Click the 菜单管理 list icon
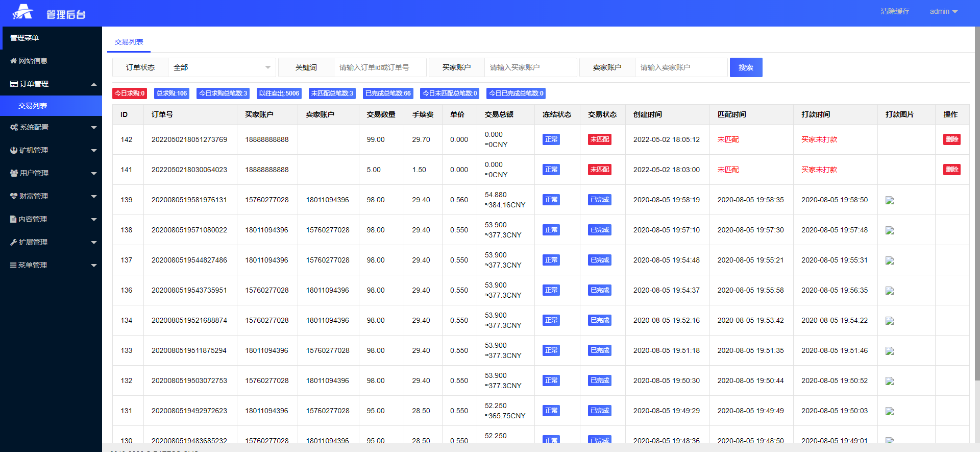This screenshot has height=452, width=980. click(13, 265)
